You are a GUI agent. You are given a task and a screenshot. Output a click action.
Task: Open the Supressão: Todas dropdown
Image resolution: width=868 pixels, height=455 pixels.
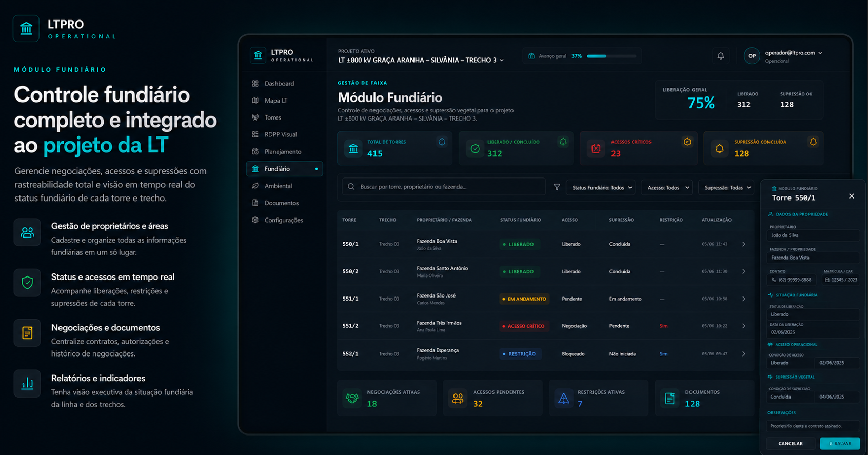[x=726, y=188]
